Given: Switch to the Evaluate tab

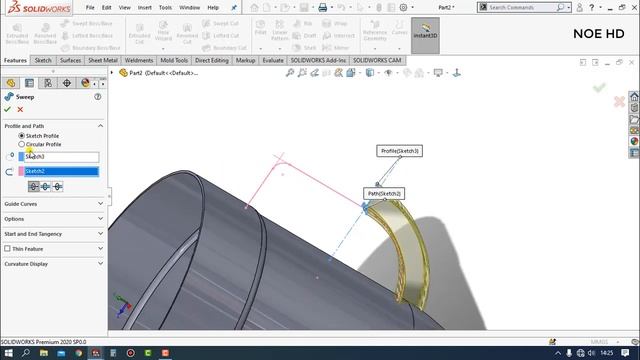Looking at the screenshot, I should (273, 60).
